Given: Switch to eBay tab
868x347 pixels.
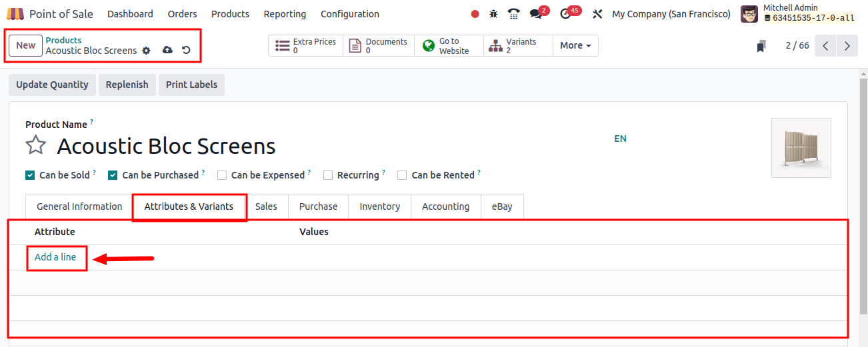Looking at the screenshot, I should (x=502, y=206).
